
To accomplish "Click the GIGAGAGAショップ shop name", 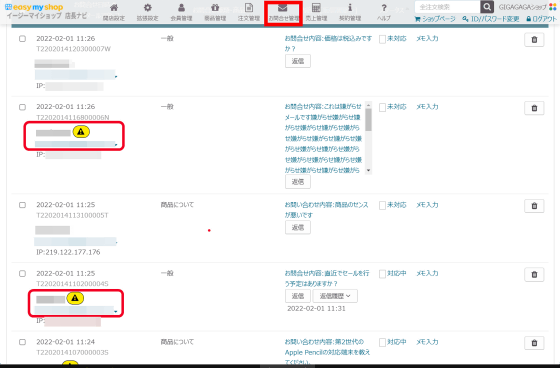I will (x=522, y=7).
